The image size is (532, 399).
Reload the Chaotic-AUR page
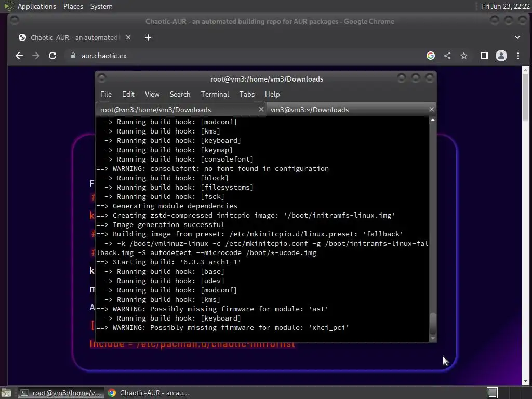point(52,56)
